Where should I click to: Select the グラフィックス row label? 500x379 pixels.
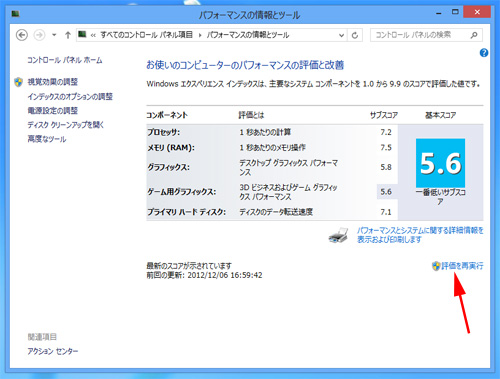(168, 167)
